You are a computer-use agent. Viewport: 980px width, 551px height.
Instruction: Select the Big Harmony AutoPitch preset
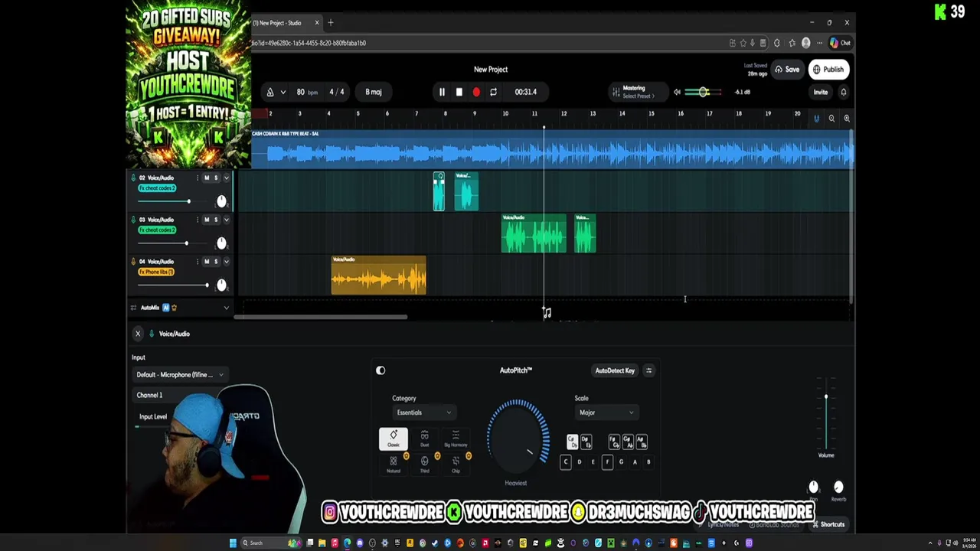pos(456,439)
